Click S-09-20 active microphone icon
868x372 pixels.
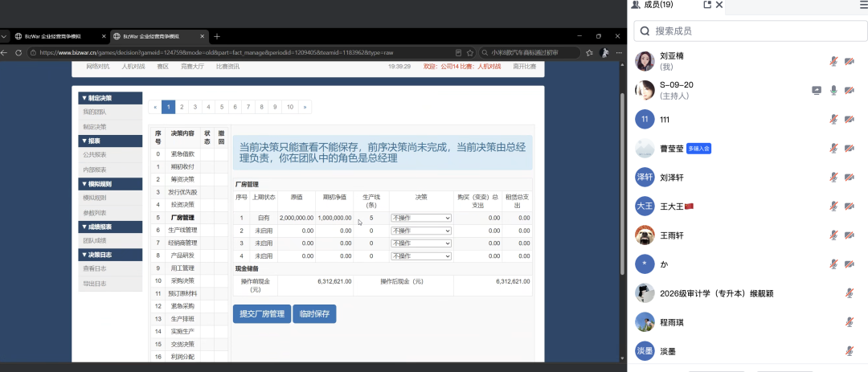(x=833, y=90)
